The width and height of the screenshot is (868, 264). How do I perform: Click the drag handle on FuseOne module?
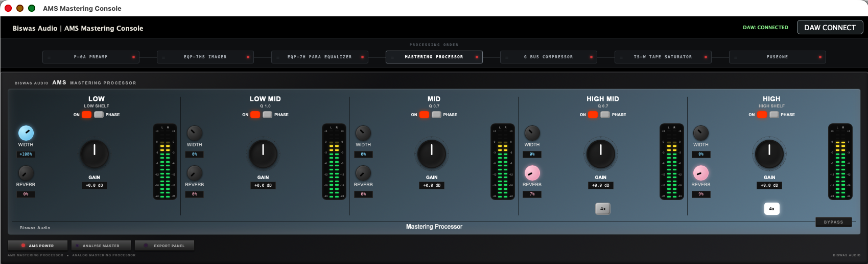736,57
